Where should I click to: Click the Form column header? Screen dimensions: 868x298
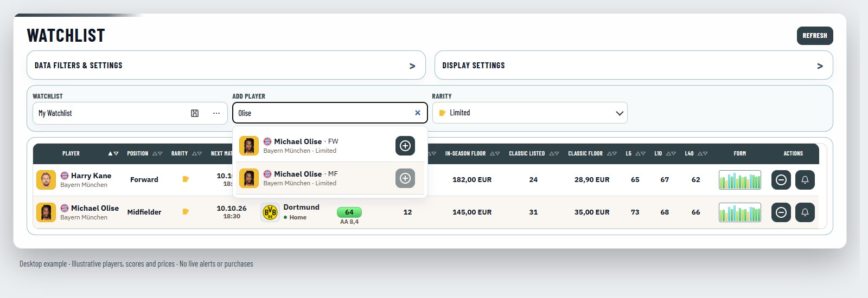point(740,154)
